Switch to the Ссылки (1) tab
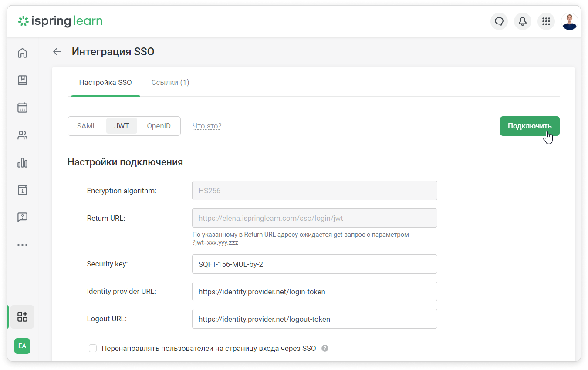Image resolution: width=588 pixels, height=370 pixels. click(x=170, y=82)
